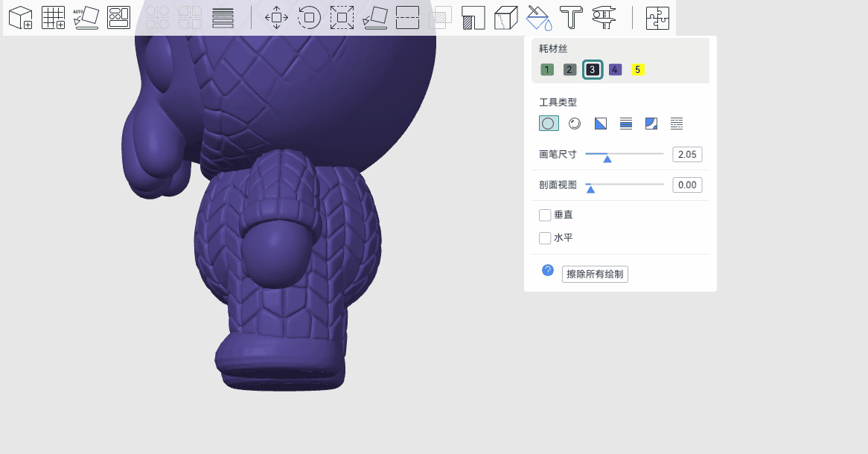This screenshot has width=868, height=454.
Task: Click the Auto orient icon
Action: point(86,18)
